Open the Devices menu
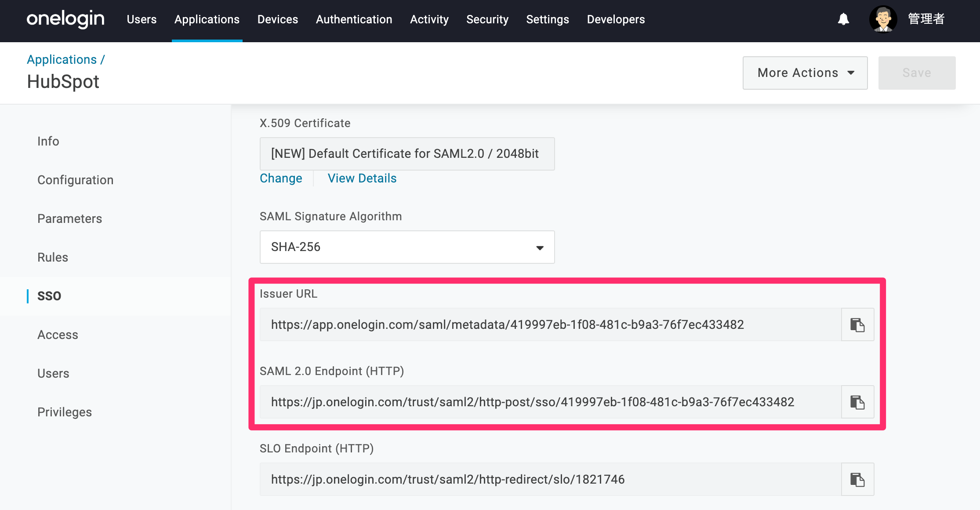The image size is (980, 510). tap(278, 19)
